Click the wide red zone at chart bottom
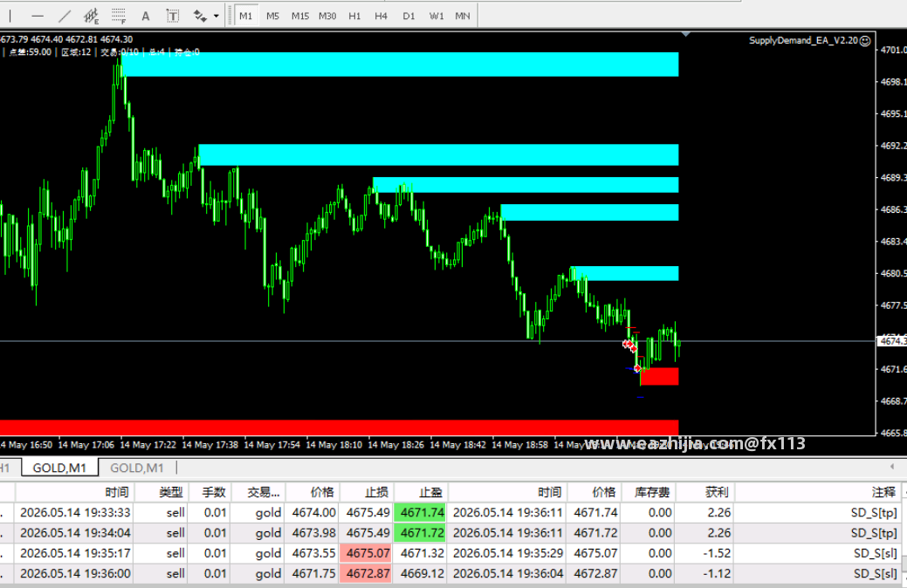Screen dimensions: 907x588 click(x=339, y=427)
